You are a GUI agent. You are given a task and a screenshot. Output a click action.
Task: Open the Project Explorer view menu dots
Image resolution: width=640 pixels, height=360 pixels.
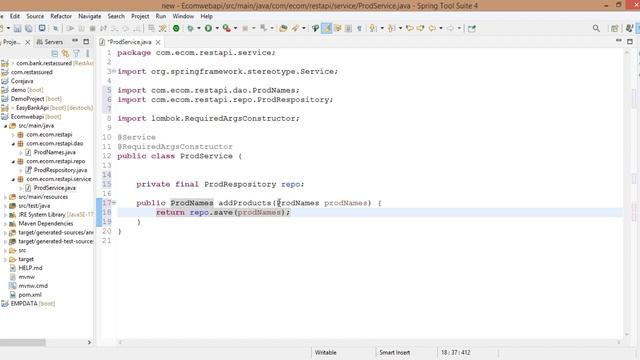coord(87,53)
